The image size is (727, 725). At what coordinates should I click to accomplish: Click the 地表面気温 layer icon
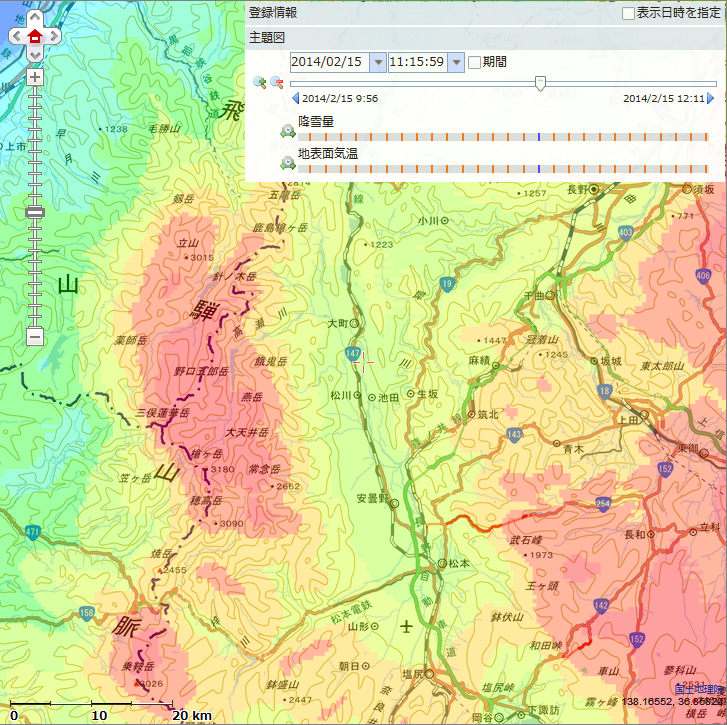point(288,163)
